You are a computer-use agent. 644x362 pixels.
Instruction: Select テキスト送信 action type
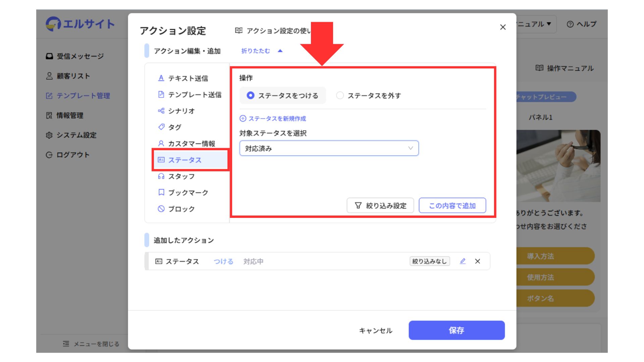coord(188,78)
